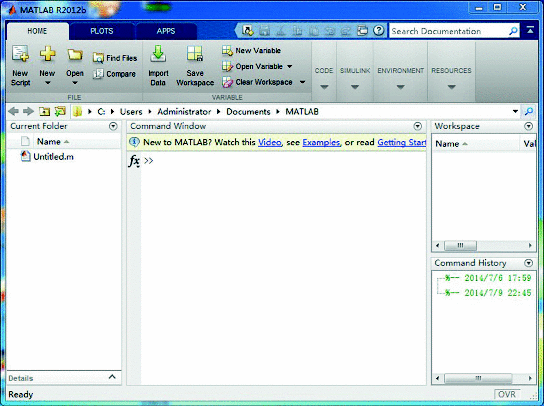Click the Undo icon in quick access toolbar
The image size is (544, 406).
330,31
